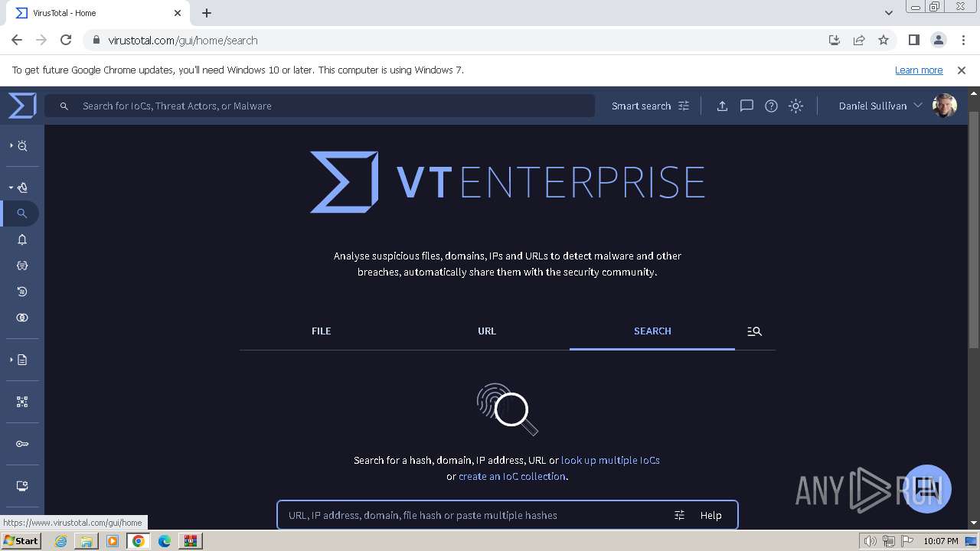Select the SEARCH tab

[652, 331]
